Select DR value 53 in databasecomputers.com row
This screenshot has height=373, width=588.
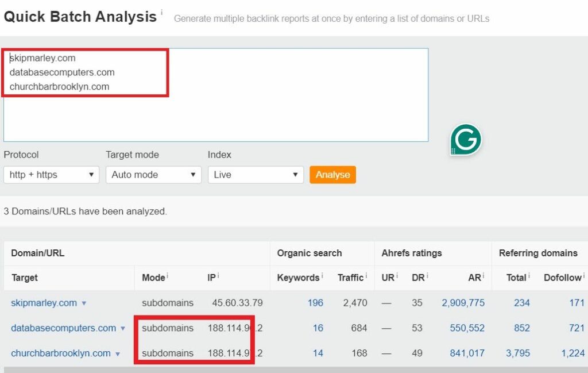coord(417,328)
